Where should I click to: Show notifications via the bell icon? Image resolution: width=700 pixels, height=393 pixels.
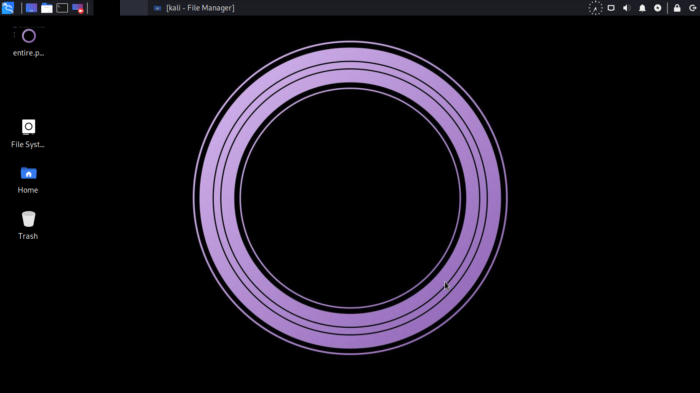click(642, 8)
